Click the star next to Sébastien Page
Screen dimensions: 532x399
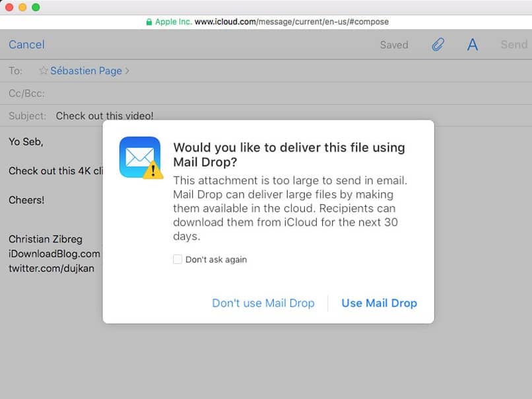coord(44,70)
